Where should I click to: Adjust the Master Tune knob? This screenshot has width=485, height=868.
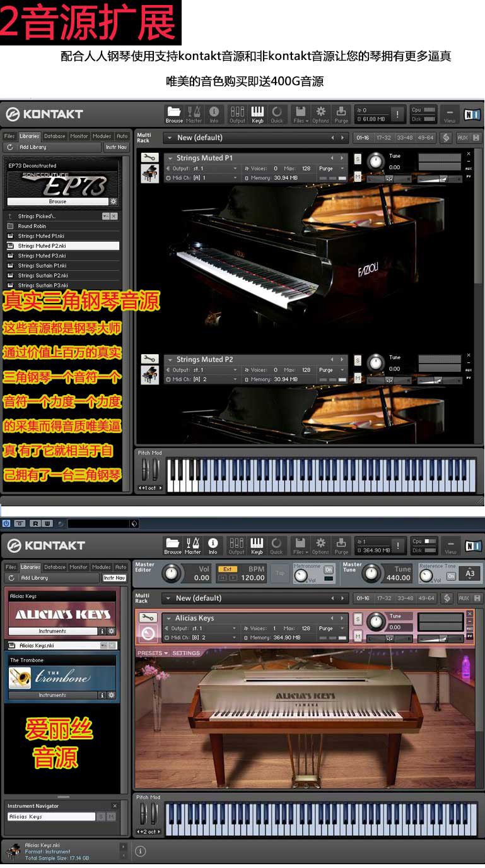372,573
